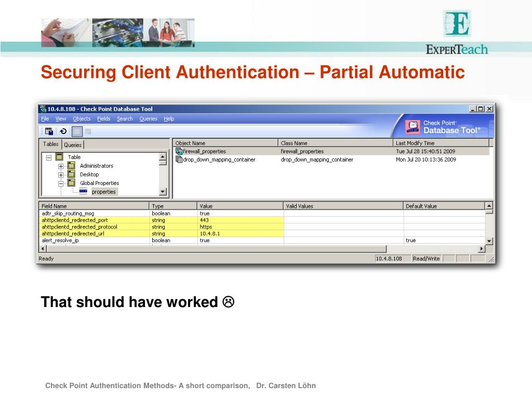532x399 pixels.
Task: Click the horizontal scrollbar right arrow
Action: pos(482,249)
